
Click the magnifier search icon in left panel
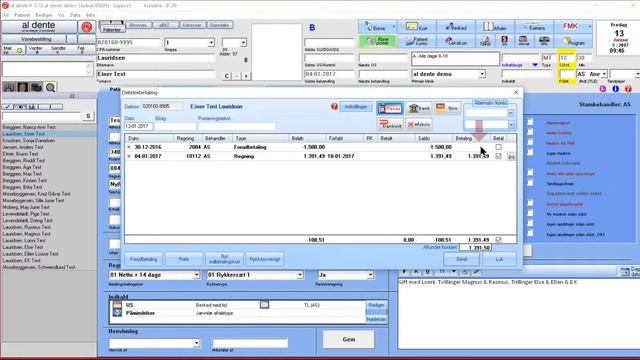[51, 87]
